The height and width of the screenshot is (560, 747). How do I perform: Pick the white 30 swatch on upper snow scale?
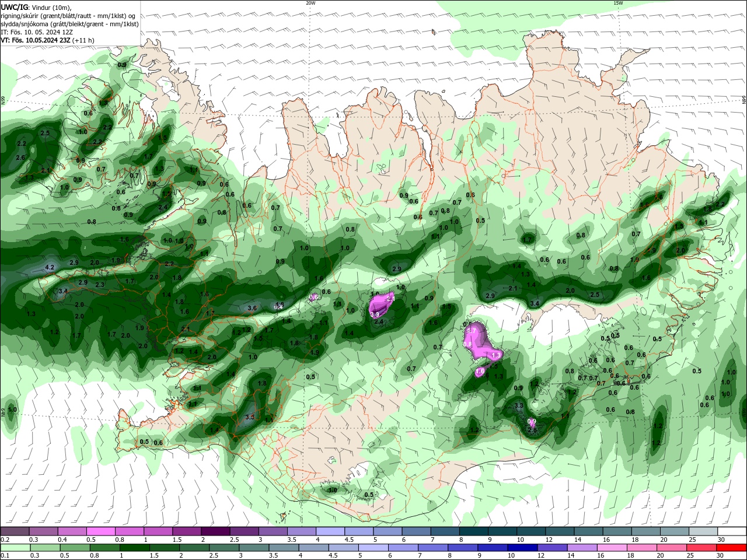(x=731, y=531)
